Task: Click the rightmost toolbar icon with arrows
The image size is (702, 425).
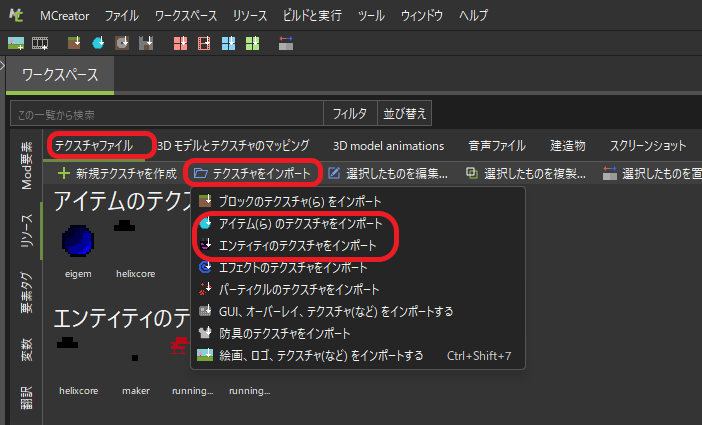Action: coord(286,43)
